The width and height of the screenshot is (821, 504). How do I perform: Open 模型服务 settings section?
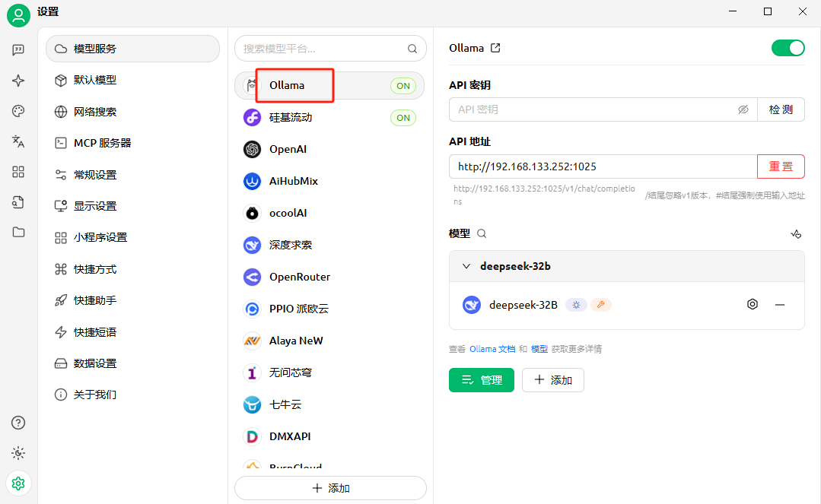[132, 49]
